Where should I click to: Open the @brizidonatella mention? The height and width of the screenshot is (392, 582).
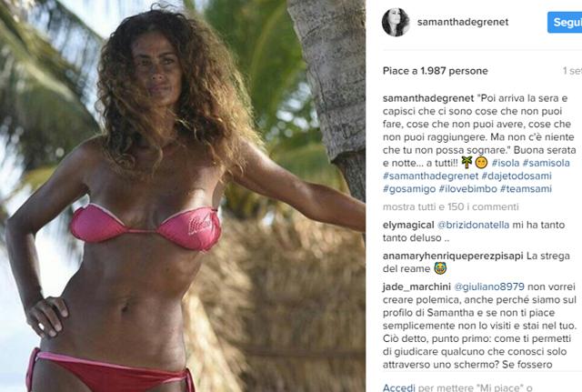click(473, 225)
